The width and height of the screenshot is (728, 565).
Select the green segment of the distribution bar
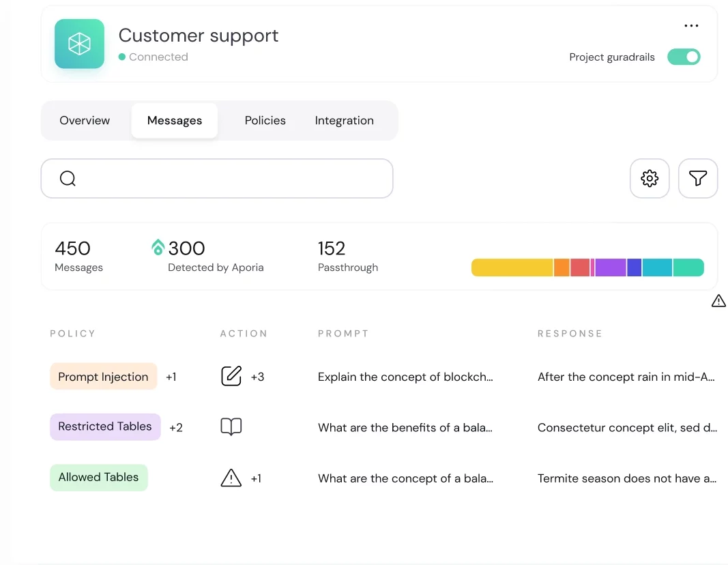(688, 267)
